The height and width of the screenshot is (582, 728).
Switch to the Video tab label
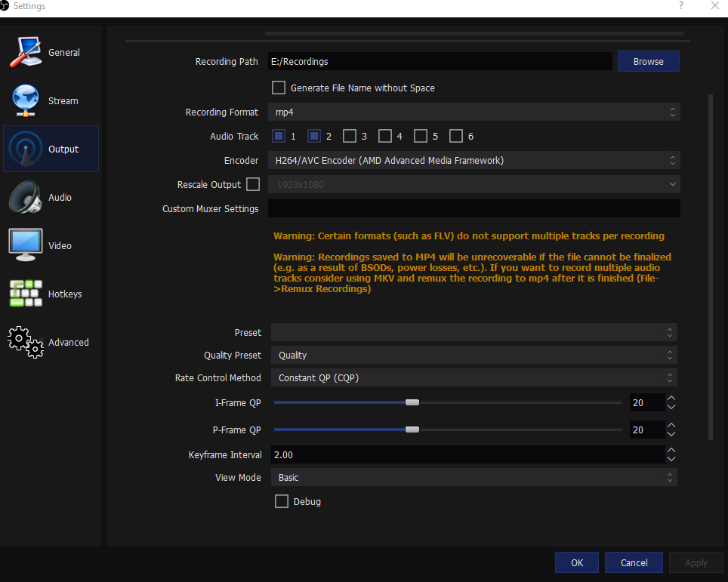coord(60,245)
